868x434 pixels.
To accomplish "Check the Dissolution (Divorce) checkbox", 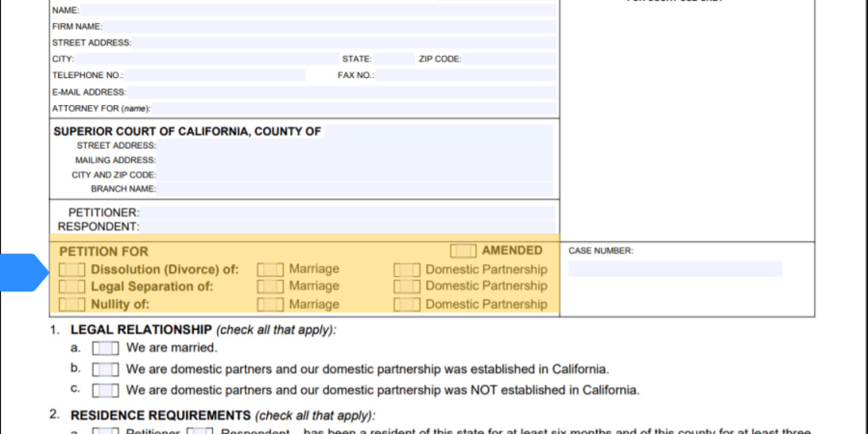I will tap(71, 270).
